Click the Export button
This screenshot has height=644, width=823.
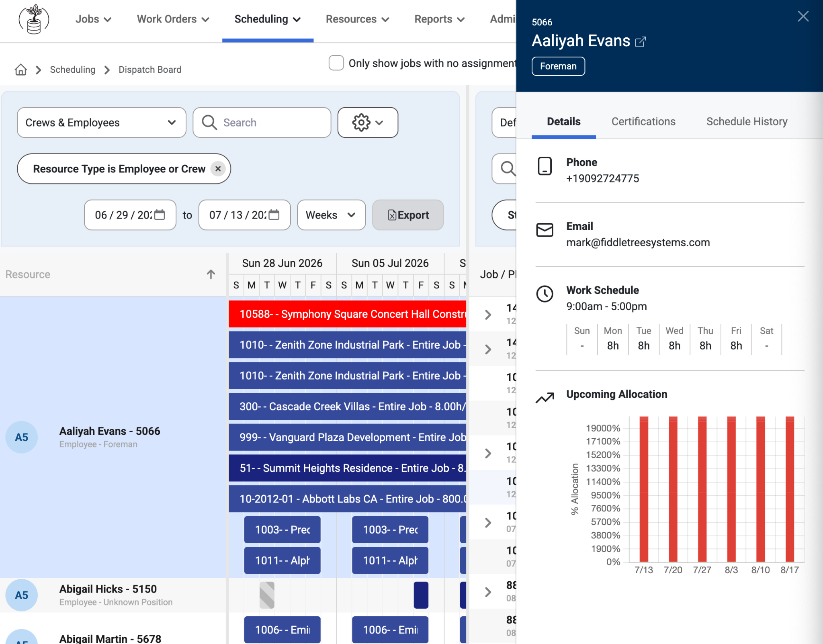tap(408, 215)
